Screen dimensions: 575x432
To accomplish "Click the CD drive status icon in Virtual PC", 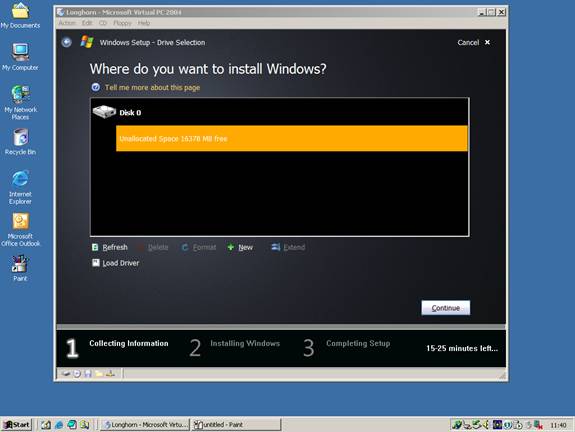I will (77, 374).
